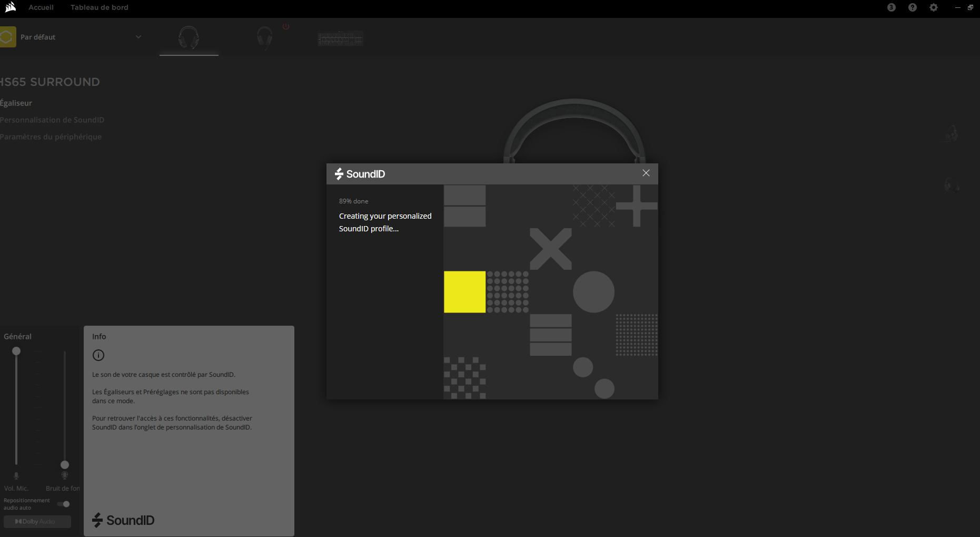Select the keyboard device icon

340,38
